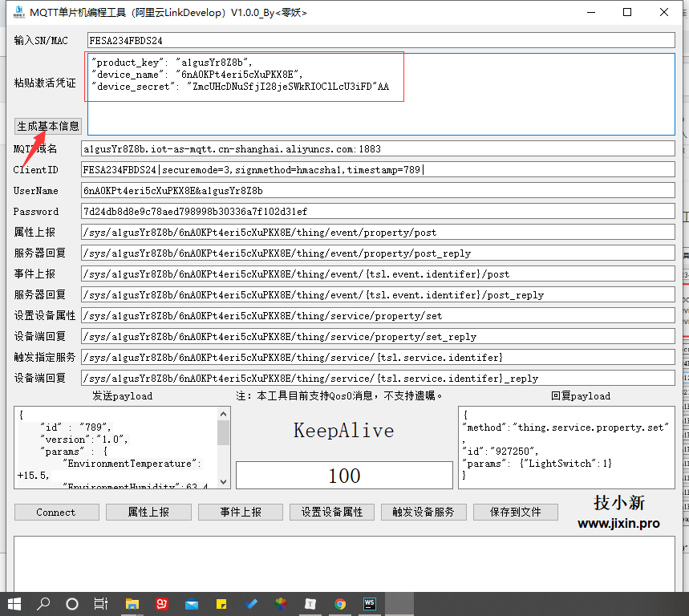
Task: Click the ClientID field
Action: click(378, 169)
